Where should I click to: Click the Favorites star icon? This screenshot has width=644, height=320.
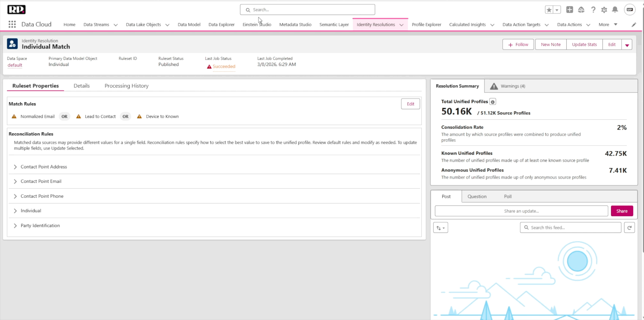(549, 10)
